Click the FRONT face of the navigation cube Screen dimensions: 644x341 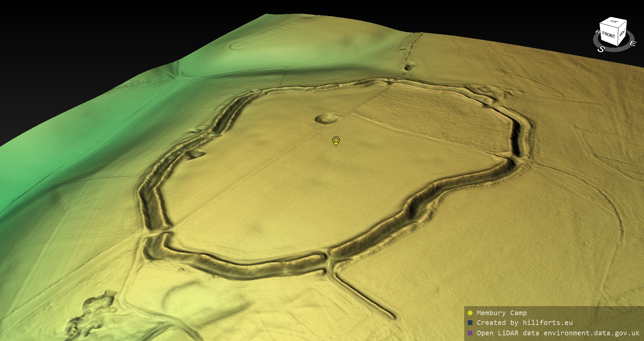point(608,35)
